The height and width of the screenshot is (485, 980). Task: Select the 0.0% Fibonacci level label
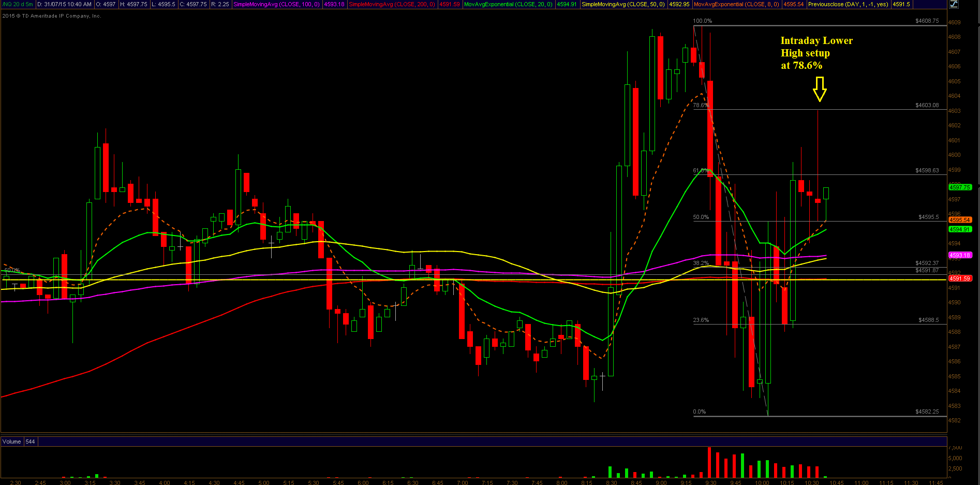pyautogui.click(x=700, y=411)
